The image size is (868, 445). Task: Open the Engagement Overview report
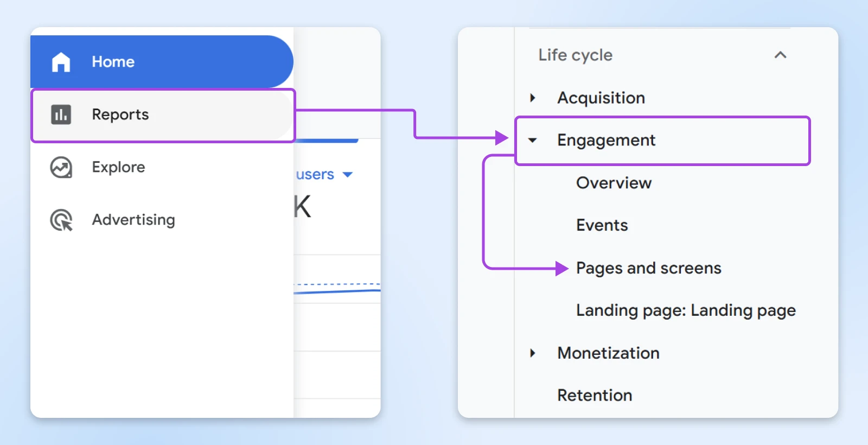(x=614, y=183)
